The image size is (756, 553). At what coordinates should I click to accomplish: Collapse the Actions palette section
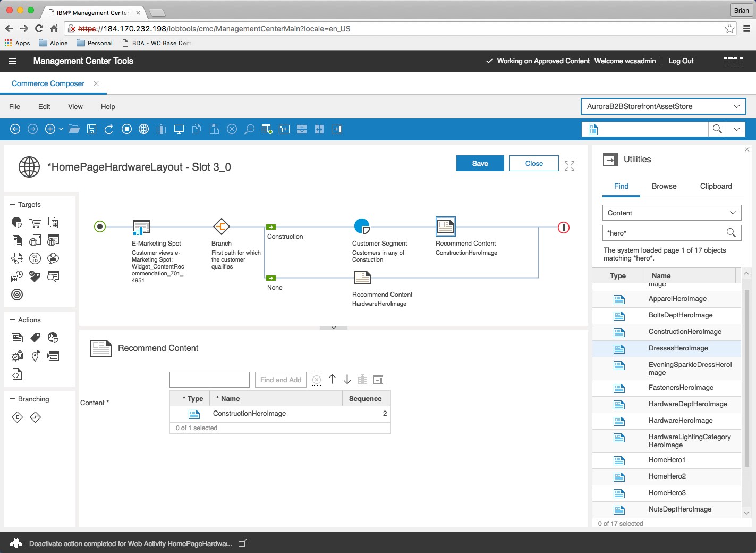12,320
